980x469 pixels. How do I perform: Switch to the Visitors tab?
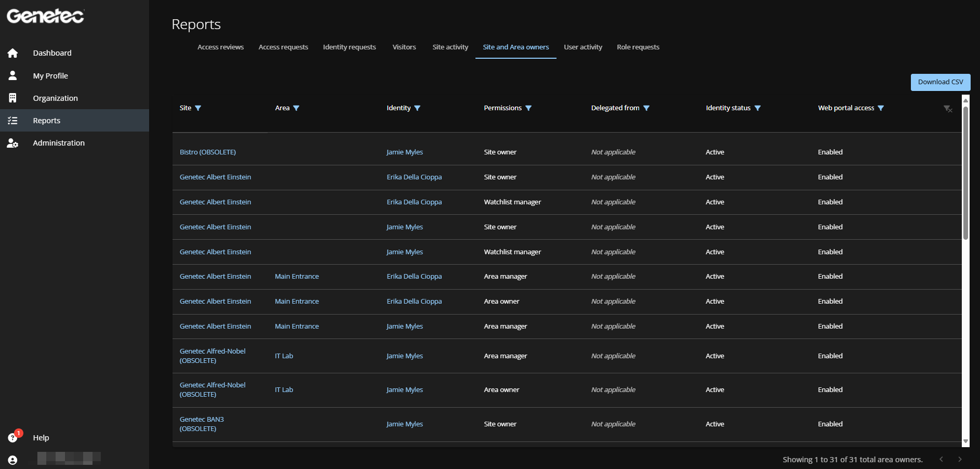tap(404, 47)
